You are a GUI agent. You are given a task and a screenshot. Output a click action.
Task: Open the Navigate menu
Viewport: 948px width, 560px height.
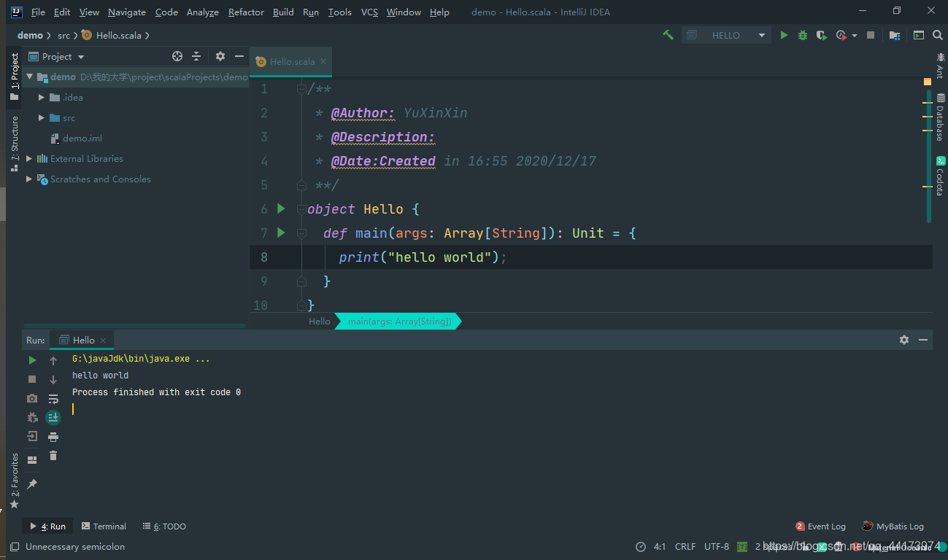click(x=126, y=12)
